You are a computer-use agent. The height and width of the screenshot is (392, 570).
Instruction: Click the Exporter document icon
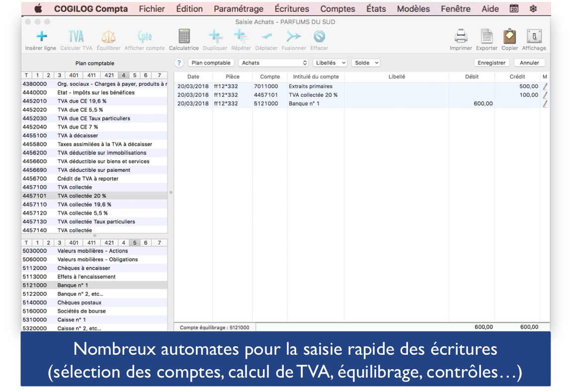point(487,36)
